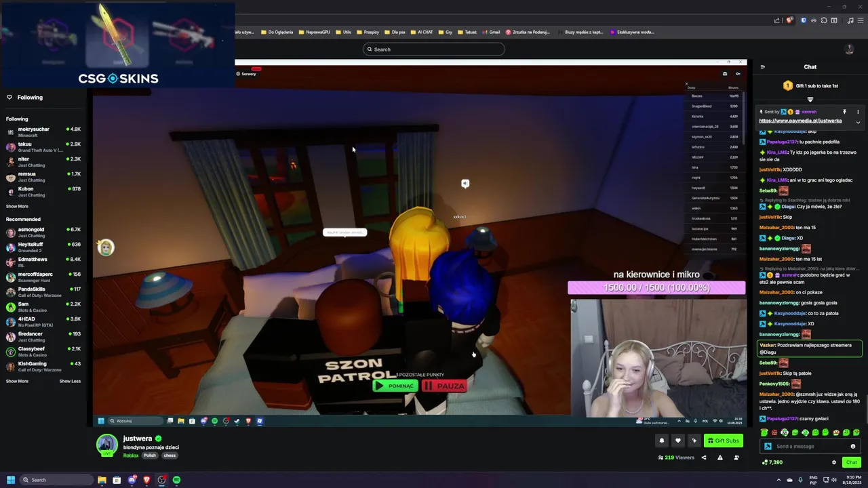Image resolution: width=868 pixels, height=488 pixels.
Task: Open takuu channel in sidebar
Action: pyautogui.click(x=43, y=146)
